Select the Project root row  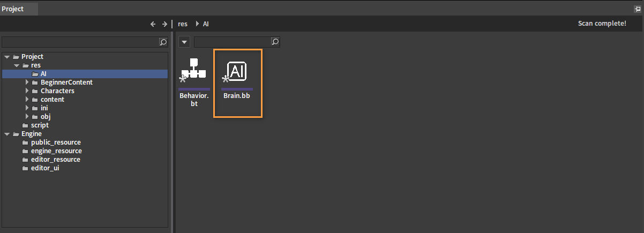pos(85,57)
